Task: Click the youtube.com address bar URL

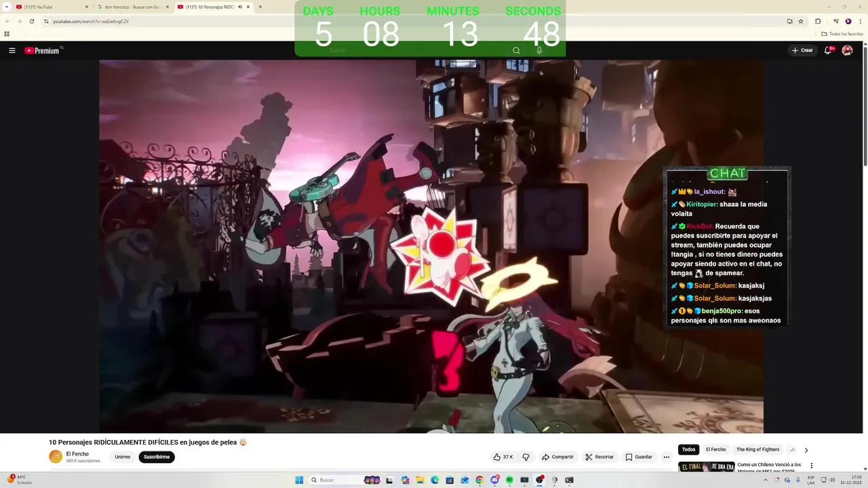Action: pyautogui.click(x=91, y=21)
